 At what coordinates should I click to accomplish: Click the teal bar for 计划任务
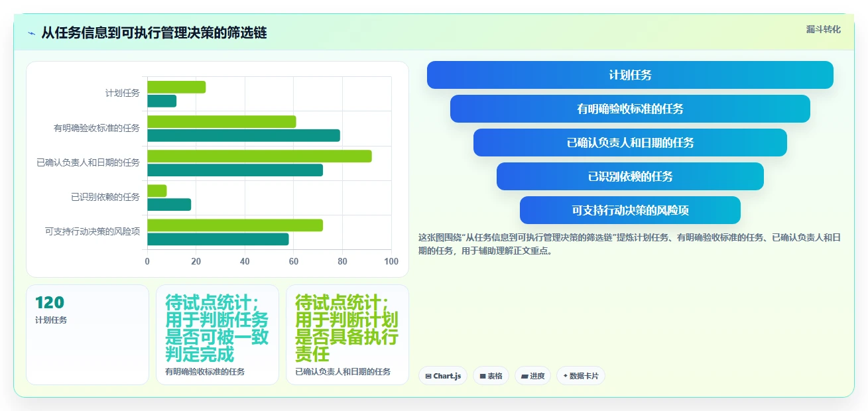tap(162, 101)
